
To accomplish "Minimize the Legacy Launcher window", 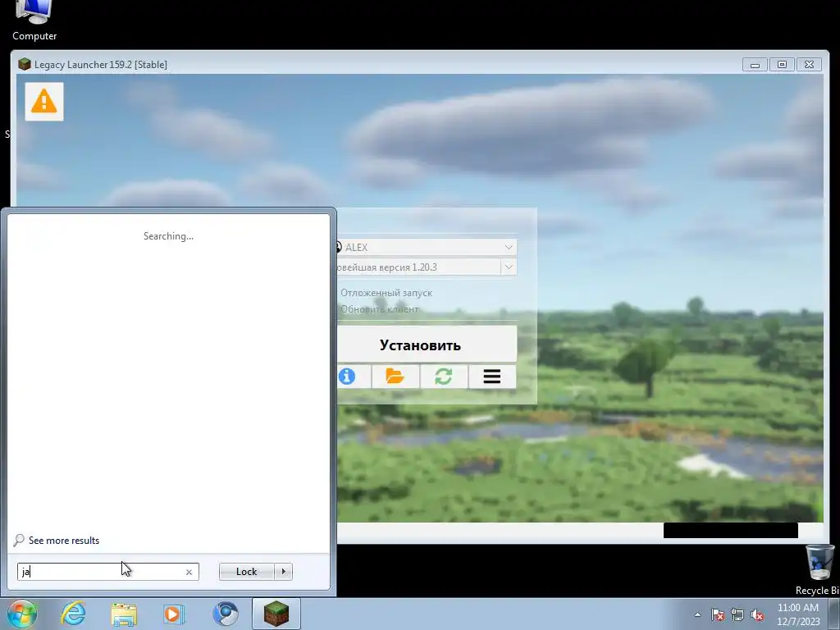I will pyautogui.click(x=755, y=64).
